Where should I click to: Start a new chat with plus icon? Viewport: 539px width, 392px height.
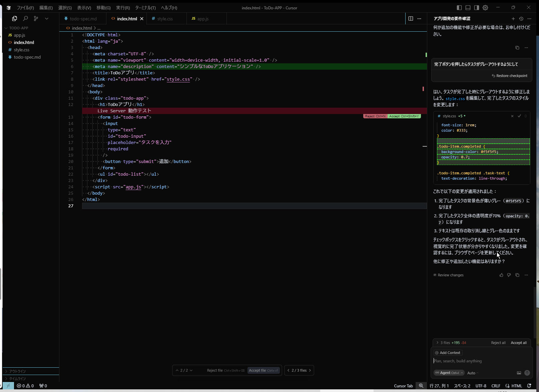(x=513, y=19)
